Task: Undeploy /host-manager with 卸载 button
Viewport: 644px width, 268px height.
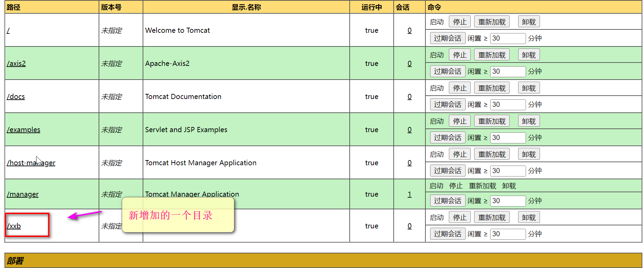Action: point(528,154)
